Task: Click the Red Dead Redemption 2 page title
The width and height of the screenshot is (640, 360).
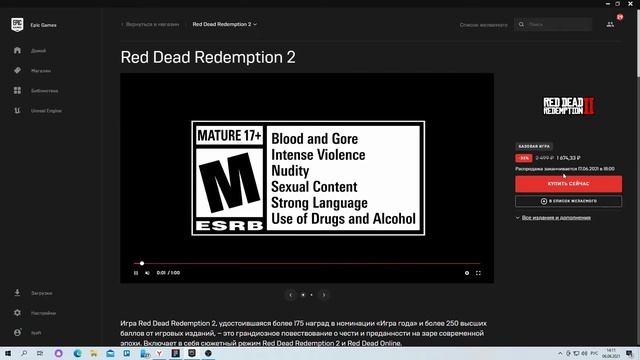Action: tap(208, 57)
